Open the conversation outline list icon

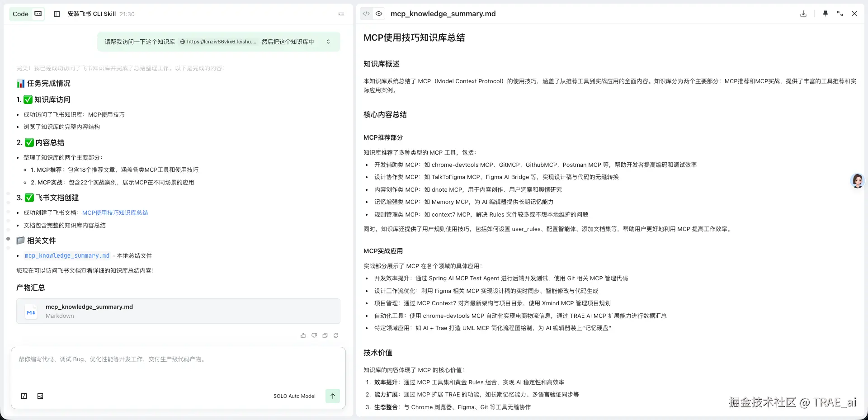click(341, 14)
